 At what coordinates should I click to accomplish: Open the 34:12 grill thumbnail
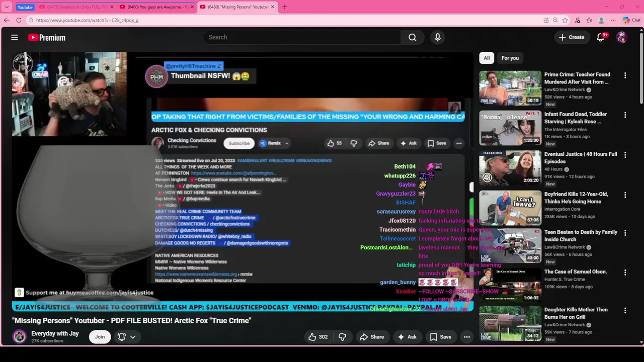(x=510, y=323)
